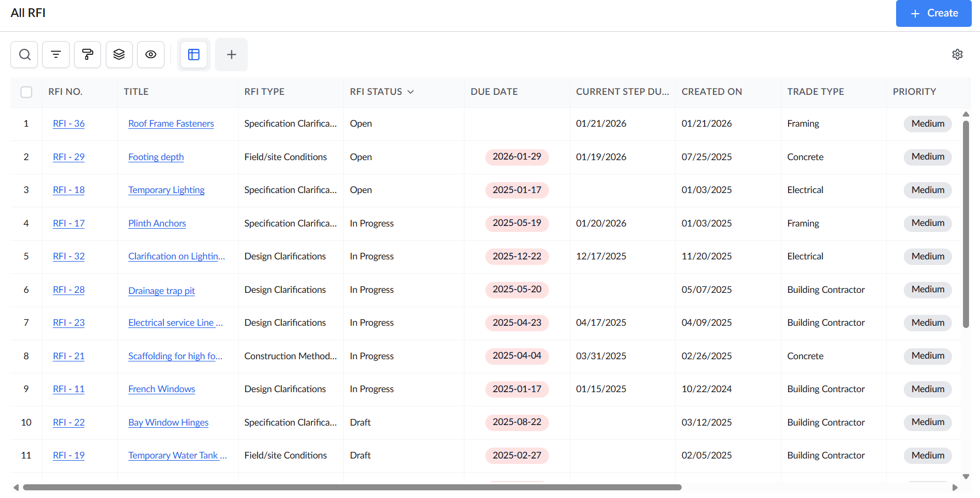
Task: Open the Drainage trap pit title
Action: pyautogui.click(x=161, y=291)
